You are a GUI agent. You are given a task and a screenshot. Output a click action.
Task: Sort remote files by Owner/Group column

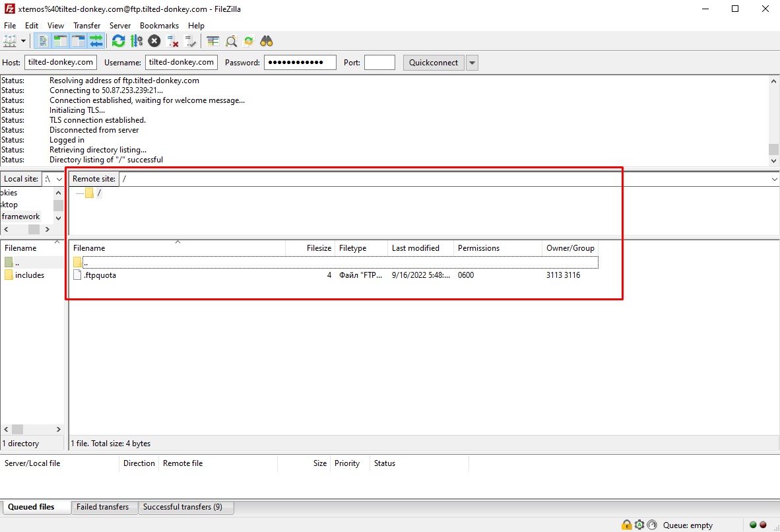pyautogui.click(x=570, y=248)
